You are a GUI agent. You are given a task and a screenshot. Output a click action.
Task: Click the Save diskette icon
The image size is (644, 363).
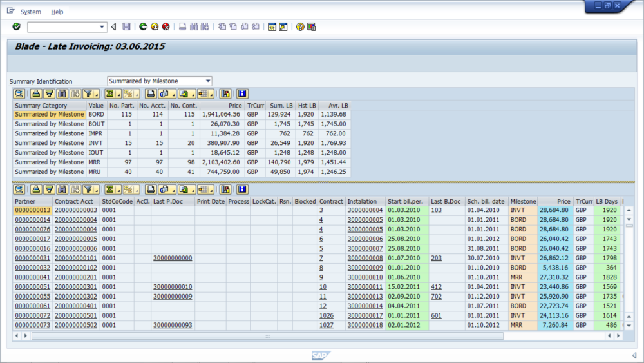(x=126, y=26)
